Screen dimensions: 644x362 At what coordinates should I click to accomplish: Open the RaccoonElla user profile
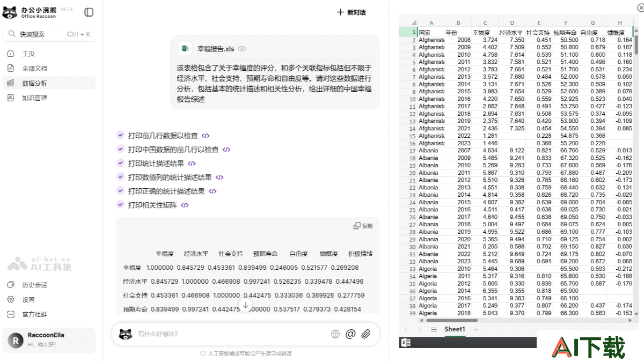pyautogui.click(x=49, y=340)
